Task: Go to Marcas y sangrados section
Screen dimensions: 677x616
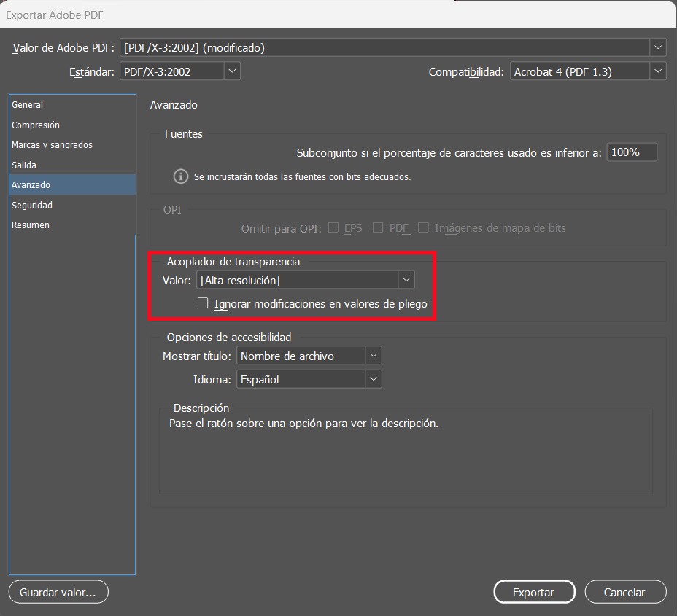Action: click(52, 145)
